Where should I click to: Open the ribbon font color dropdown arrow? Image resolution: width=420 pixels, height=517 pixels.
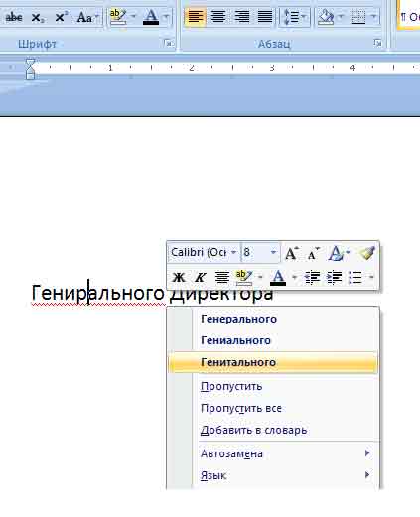[167, 17]
